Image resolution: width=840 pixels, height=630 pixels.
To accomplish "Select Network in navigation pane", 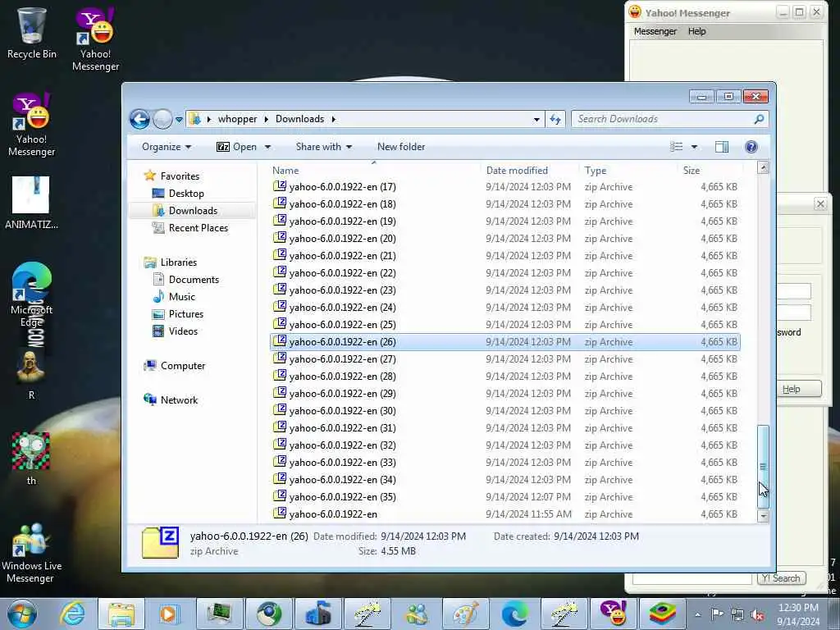I will click(179, 400).
